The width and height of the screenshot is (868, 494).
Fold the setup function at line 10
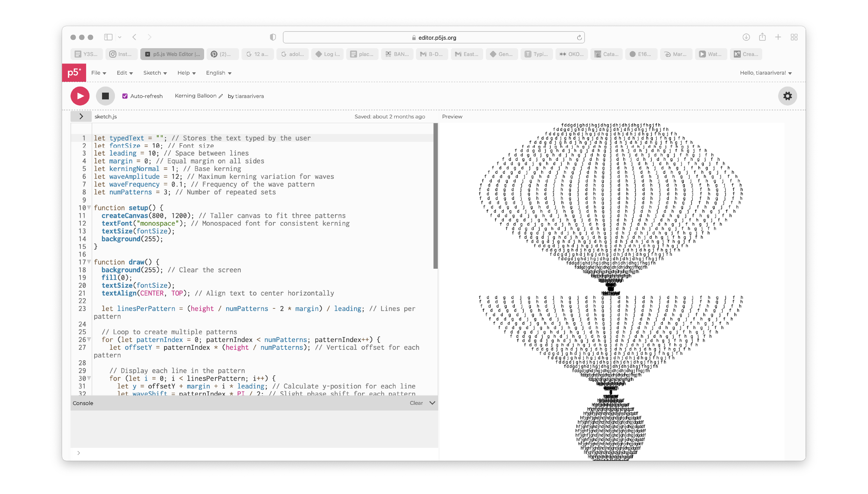tap(89, 207)
